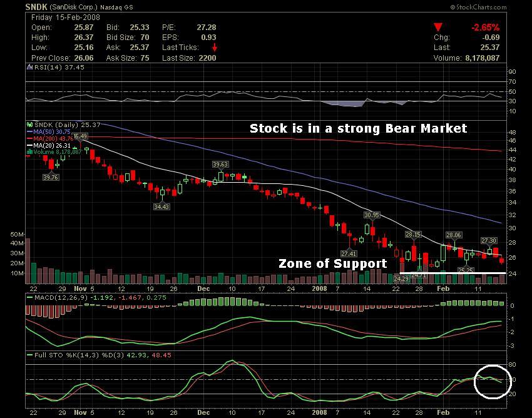Click the MACD histogram value 0.275

point(156,298)
